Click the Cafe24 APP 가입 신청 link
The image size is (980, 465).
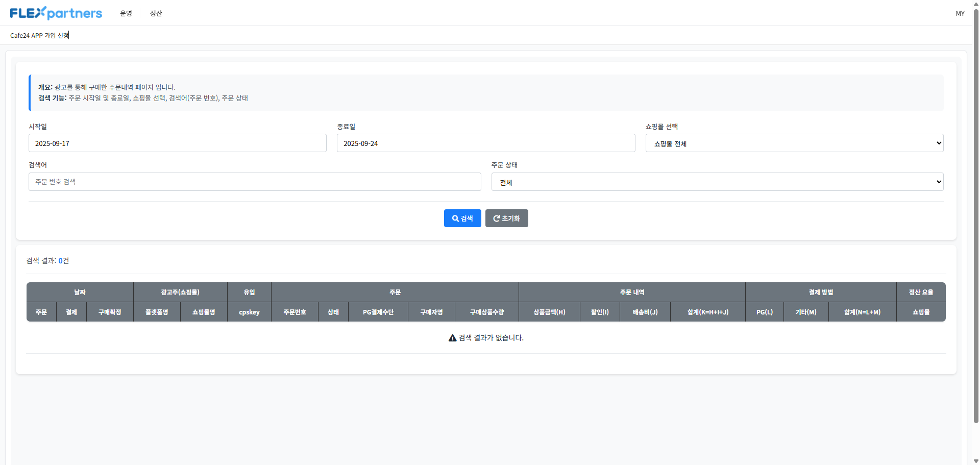[x=39, y=35]
